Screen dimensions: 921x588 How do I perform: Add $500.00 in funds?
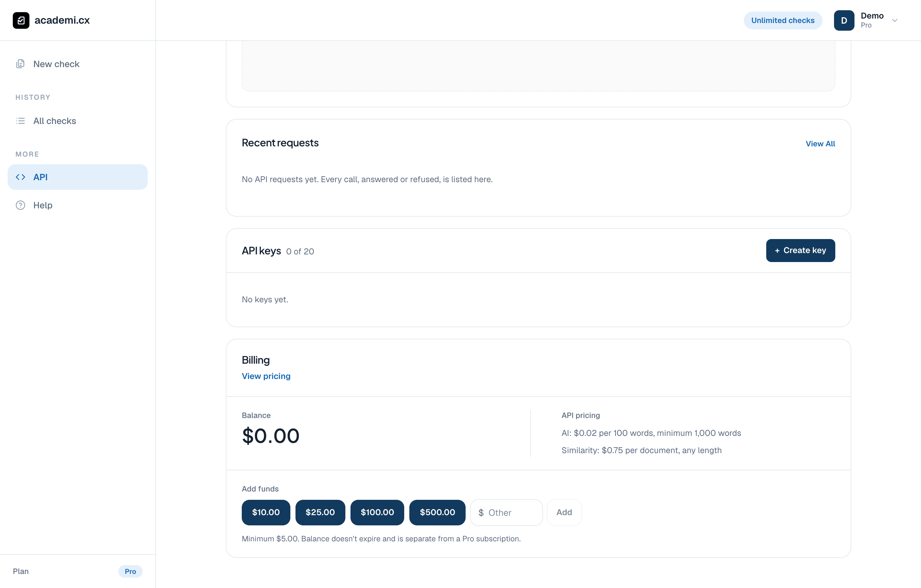pos(437,512)
